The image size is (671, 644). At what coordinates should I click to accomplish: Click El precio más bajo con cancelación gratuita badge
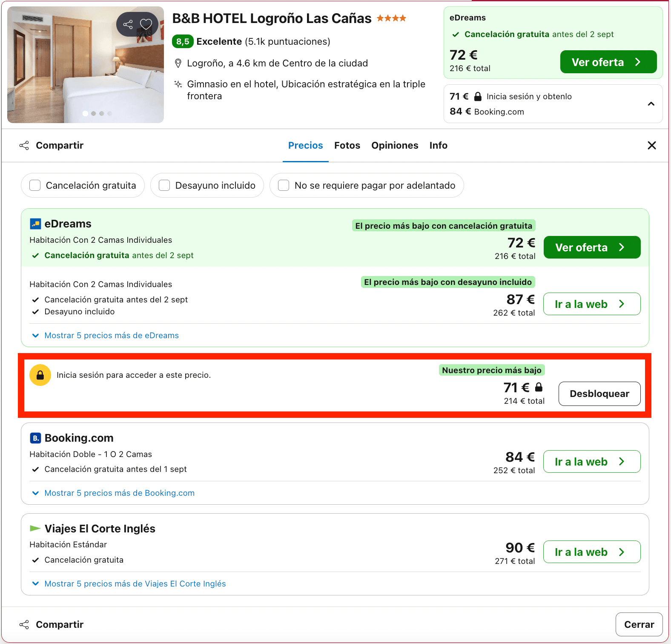(444, 226)
